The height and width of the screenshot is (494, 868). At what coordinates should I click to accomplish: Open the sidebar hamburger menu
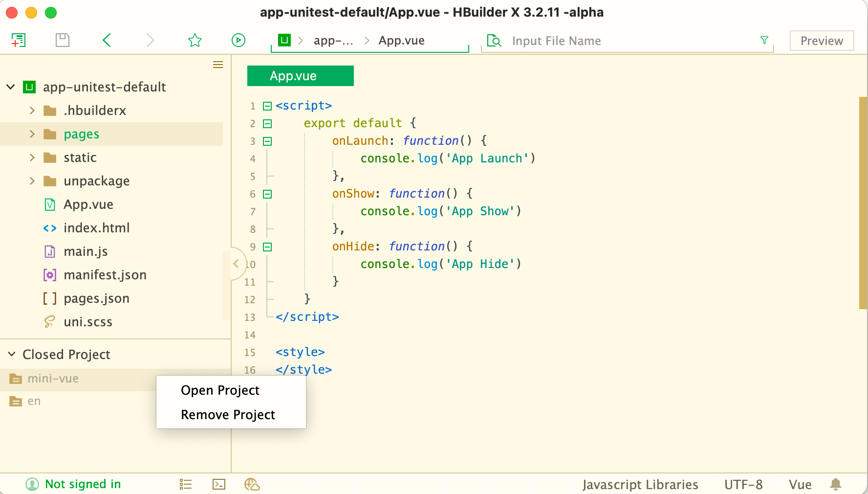(x=218, y=65)
